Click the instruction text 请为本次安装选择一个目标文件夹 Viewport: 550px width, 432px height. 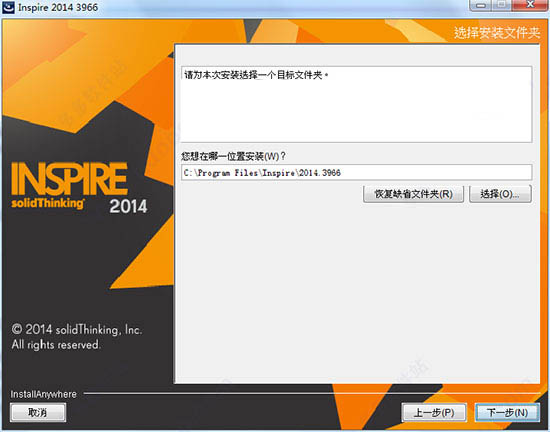tap(256, 75)
